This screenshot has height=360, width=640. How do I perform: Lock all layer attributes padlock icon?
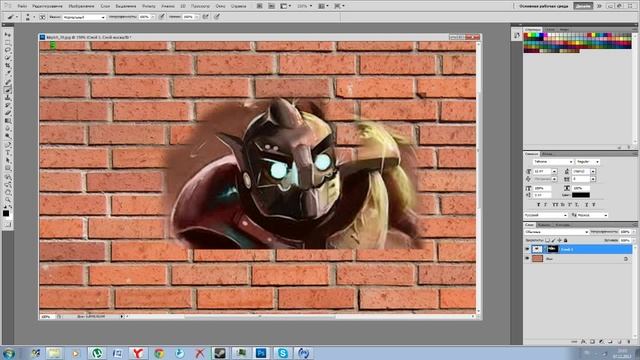[565, 240]
